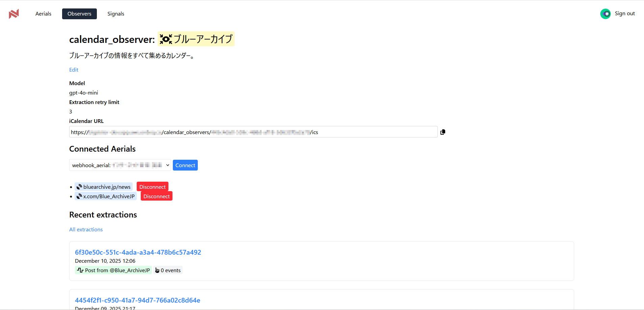Open extraction 6f30e50c-551c-4ada-a3a4-478b6c57a492

click(138, 252)
